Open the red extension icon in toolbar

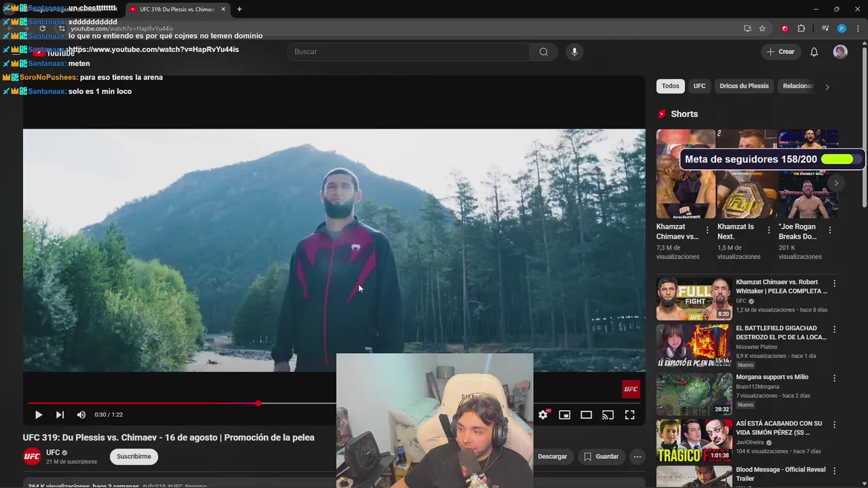coord(785,28)
